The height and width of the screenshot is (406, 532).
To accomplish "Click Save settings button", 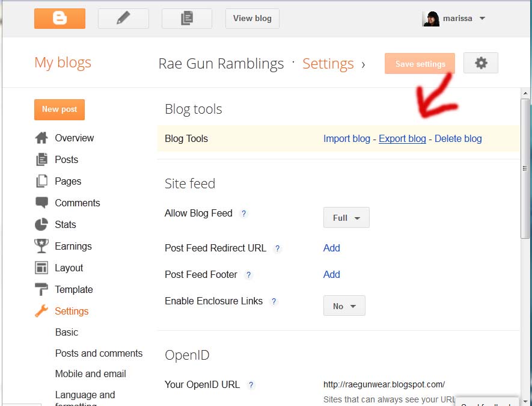I will (x=420, y=64).
